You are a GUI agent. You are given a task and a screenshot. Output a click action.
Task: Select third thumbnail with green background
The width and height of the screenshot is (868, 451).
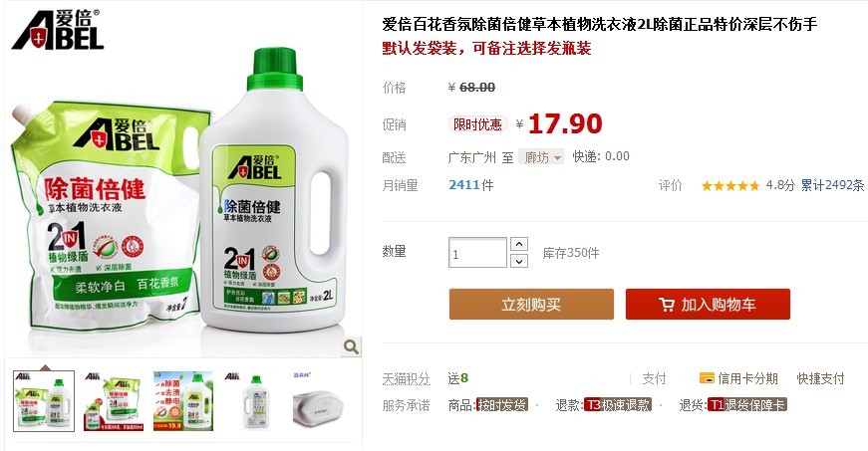coord(183,401)
